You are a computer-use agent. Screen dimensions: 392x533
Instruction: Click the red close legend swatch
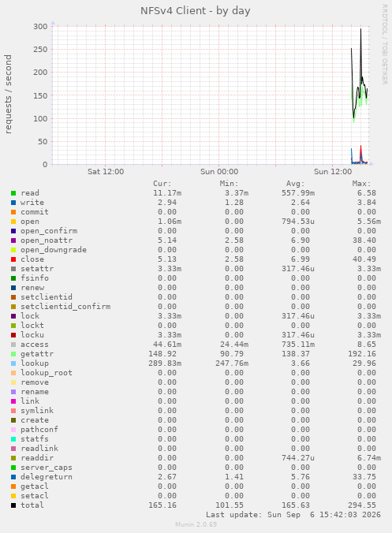click(13, 259)
